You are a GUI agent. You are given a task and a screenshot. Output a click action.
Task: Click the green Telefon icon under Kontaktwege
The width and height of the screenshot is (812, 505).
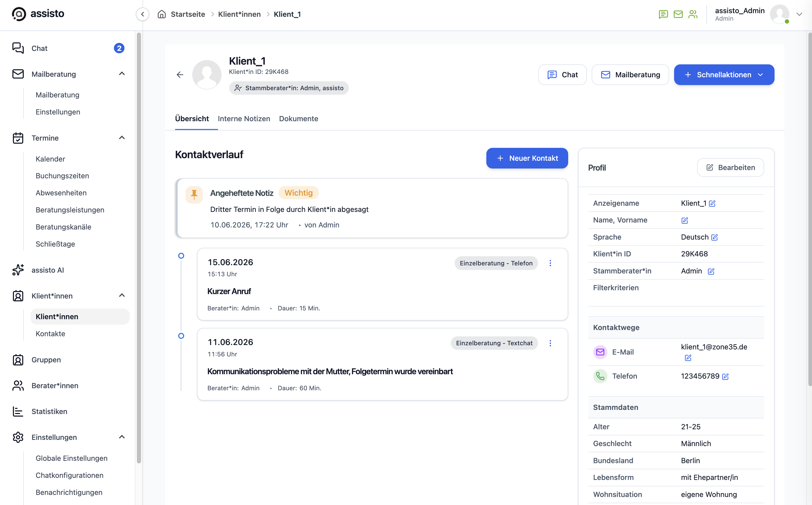pyautogui.click(x=600, y=376)
